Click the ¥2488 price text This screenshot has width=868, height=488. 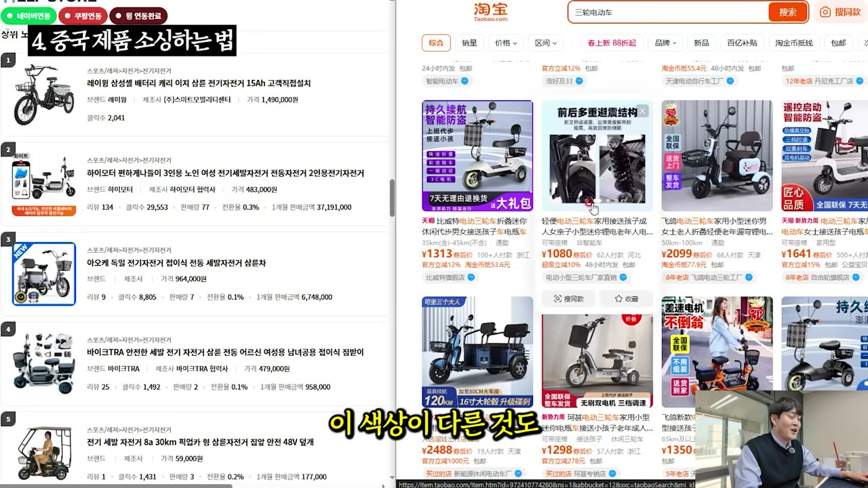pos(437,450)
